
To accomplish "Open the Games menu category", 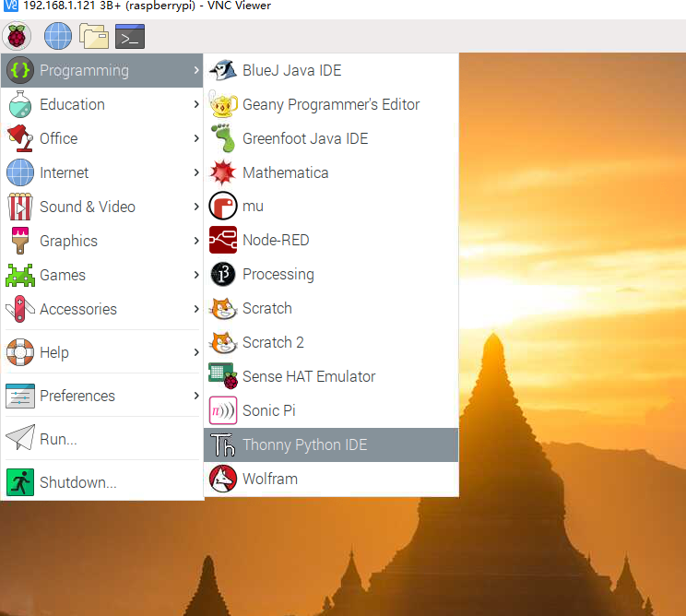I will pos(102,275).
